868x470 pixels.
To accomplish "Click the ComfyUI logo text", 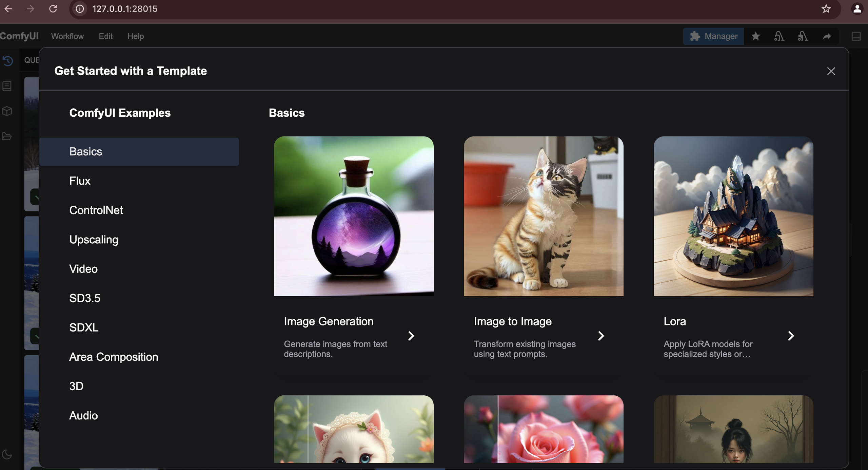I will pos(19,36).
